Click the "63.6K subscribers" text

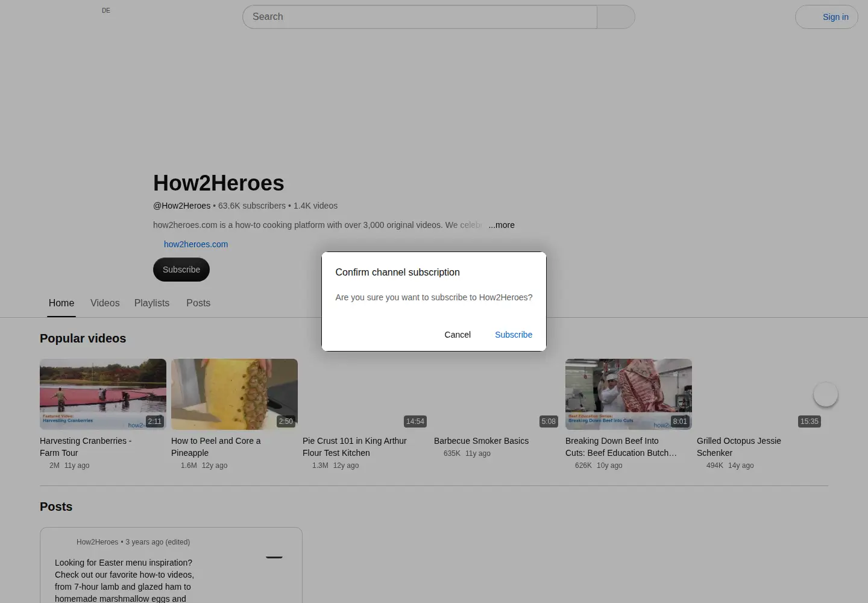coord(252,206)
